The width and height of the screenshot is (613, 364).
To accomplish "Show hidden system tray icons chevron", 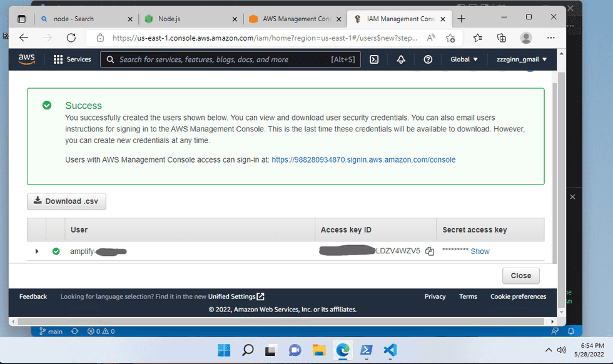I will coord(549,350).
